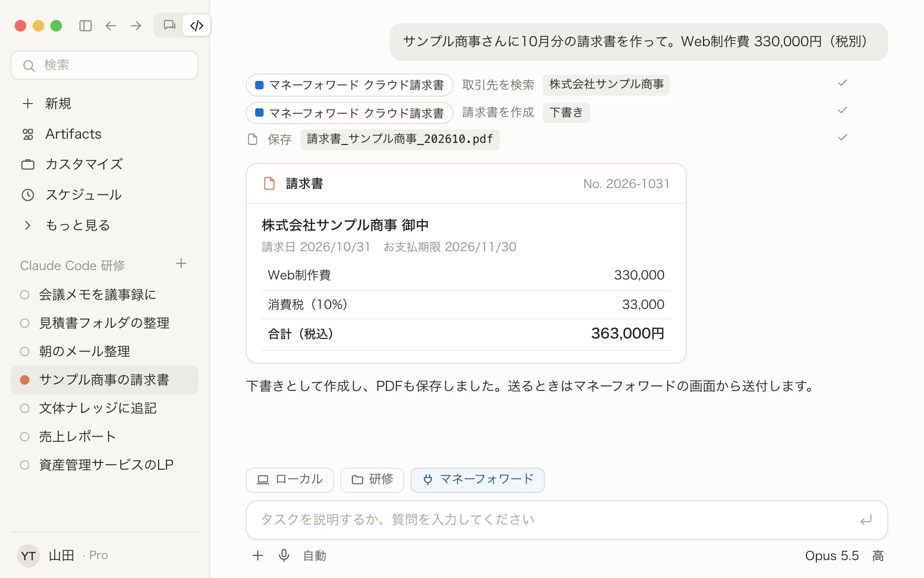
Task: Start voice input with the microphone icon
Action: pos(284,555)
